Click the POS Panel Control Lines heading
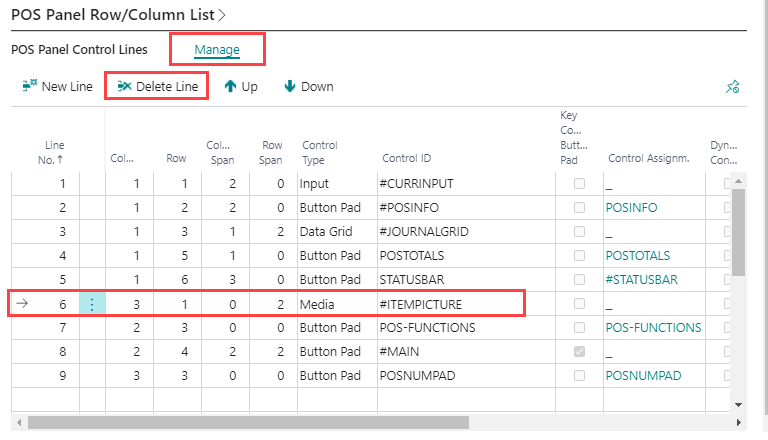 [x=79, y=49]
